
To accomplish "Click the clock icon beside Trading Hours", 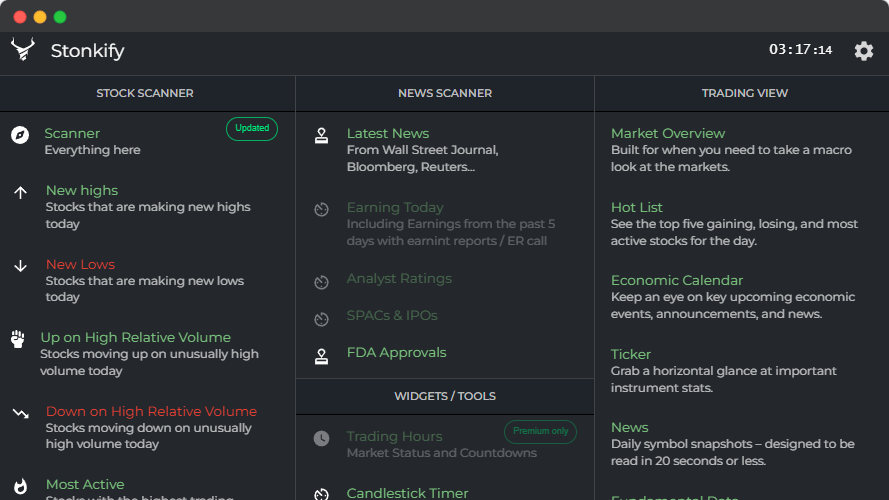I will click(x=321, y=438).
